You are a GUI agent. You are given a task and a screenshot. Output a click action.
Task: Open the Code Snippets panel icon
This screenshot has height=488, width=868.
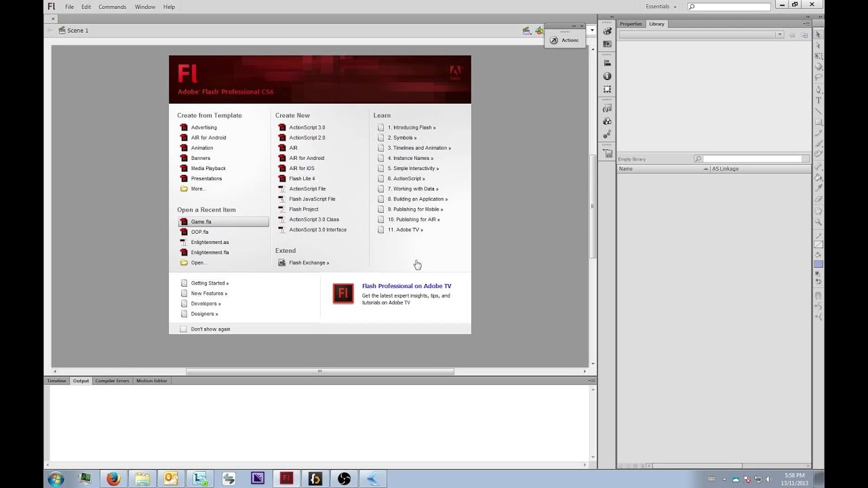[x=607, y=108]
